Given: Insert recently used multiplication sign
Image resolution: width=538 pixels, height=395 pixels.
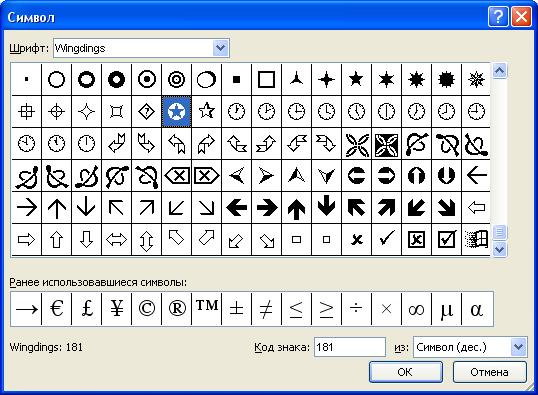Looking at the screenshot, I should 386,309.
